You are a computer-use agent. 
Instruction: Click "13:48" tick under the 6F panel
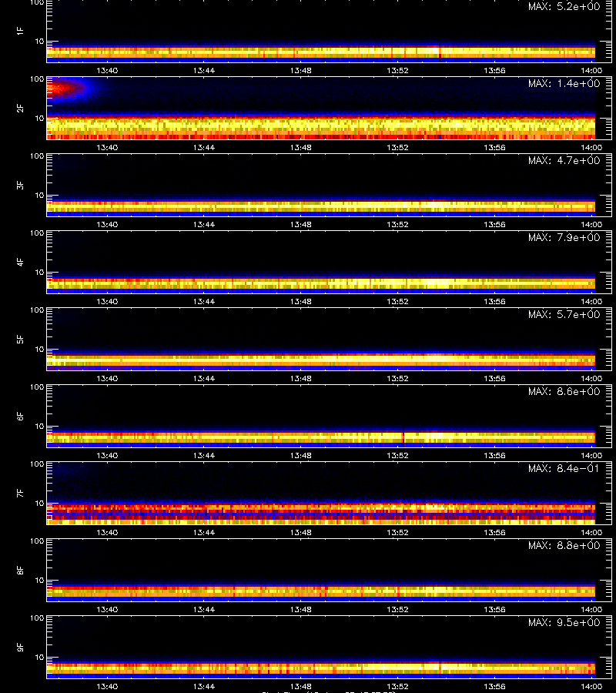pos(300,456)
